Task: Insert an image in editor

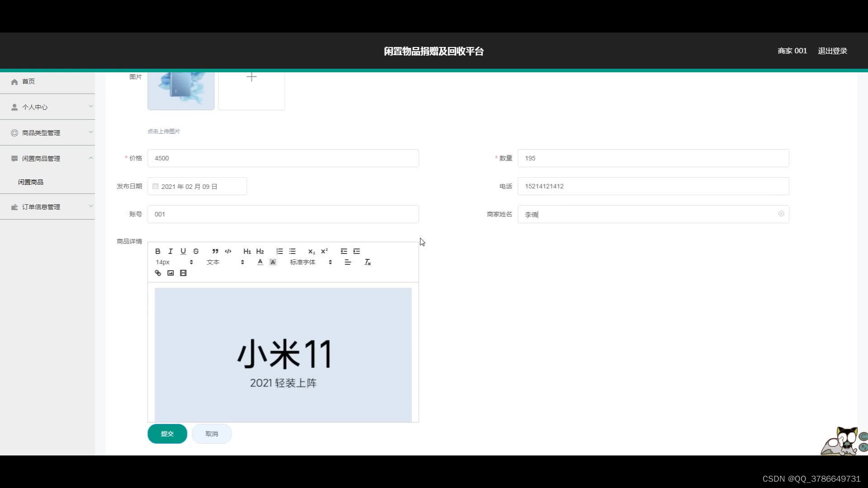Action: tap(170, 273)
